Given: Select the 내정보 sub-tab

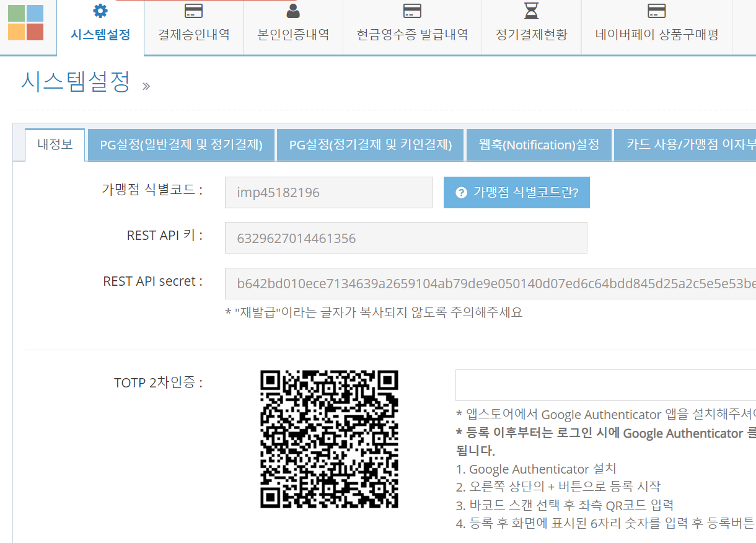Looking at the screenshot, I should tap(55, 144).
